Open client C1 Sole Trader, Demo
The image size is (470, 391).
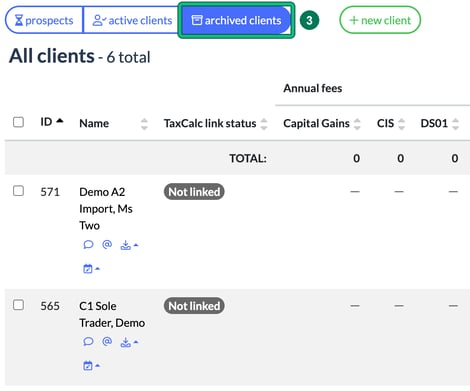tap(112, 314)
